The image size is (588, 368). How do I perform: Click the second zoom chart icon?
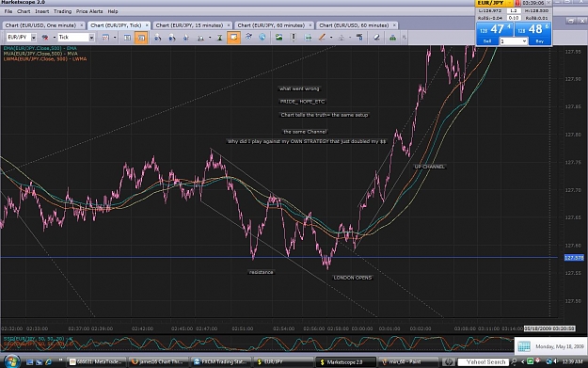tap(172, 37)
